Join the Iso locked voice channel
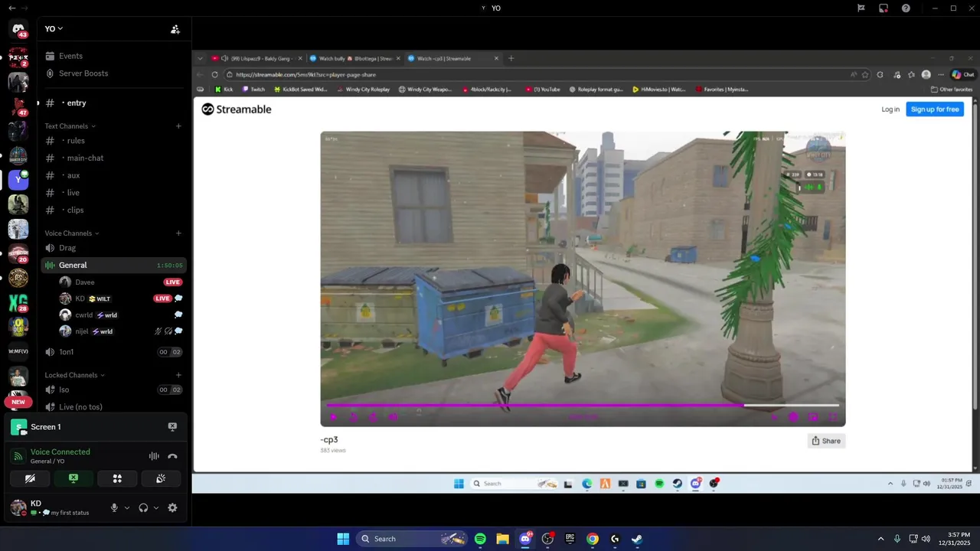The height and width of the screenshot is (551, 980). point(113,390)
